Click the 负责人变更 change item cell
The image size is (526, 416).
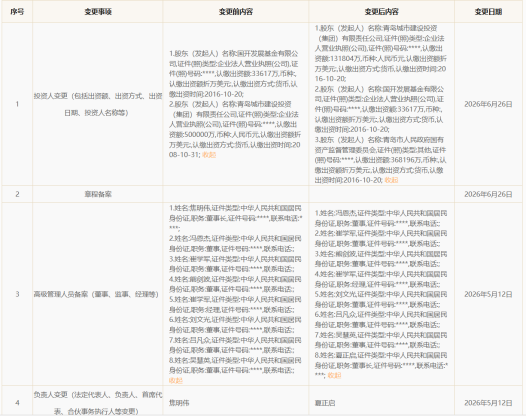tap(98, 403)
